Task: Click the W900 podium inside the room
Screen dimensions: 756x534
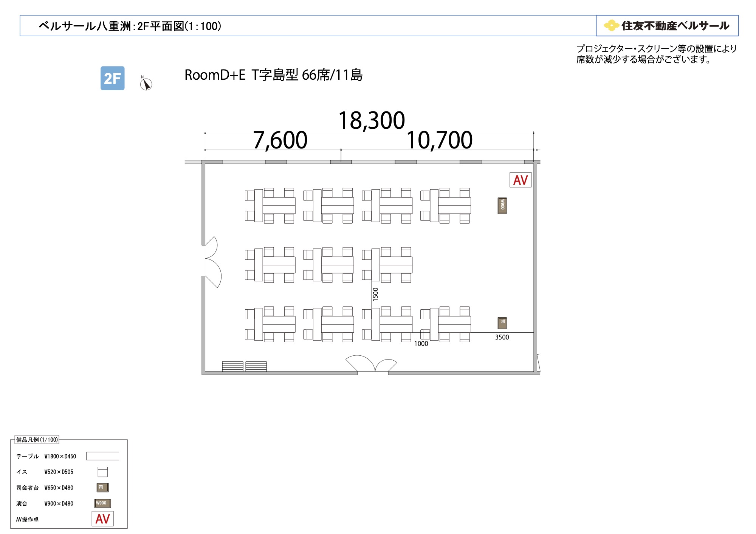Action: click(x=502, y=206)
